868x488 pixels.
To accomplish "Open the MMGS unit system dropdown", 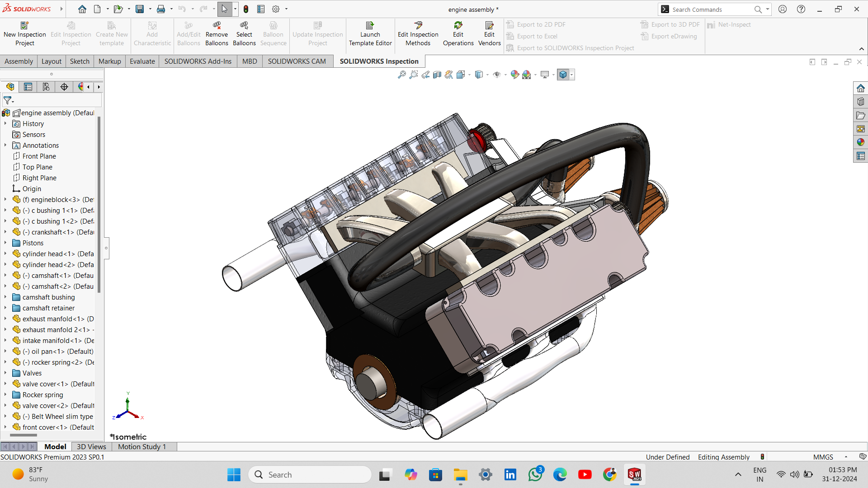I will (x=846, y=457).
